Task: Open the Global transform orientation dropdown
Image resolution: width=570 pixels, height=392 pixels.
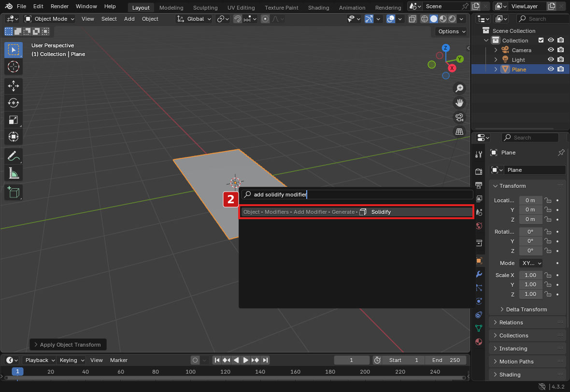Action: 194,19
